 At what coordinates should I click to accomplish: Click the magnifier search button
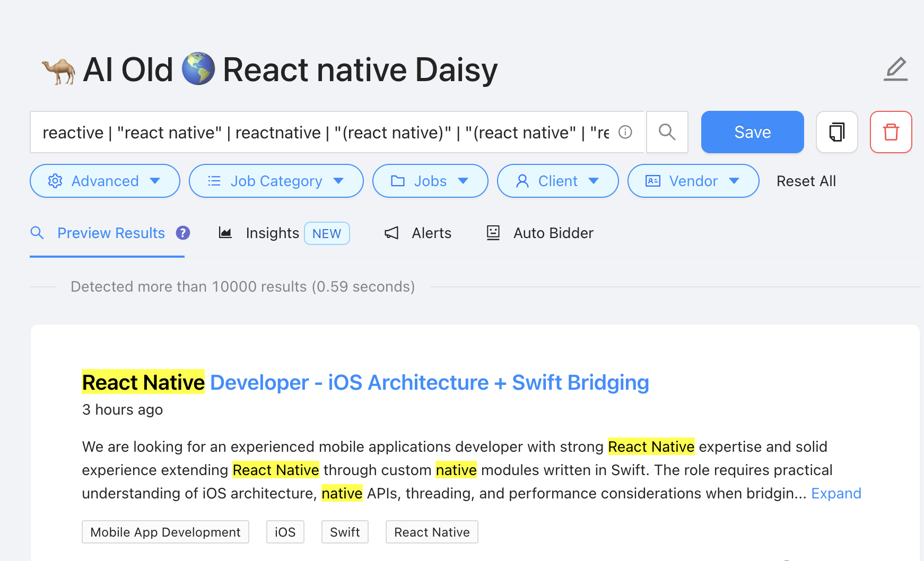tap(667, 132)
